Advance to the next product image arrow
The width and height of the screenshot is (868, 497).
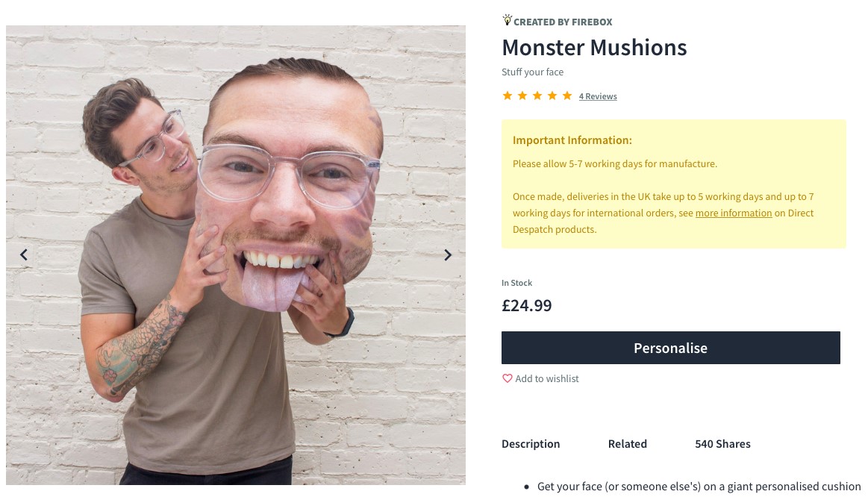coord(448,254)
